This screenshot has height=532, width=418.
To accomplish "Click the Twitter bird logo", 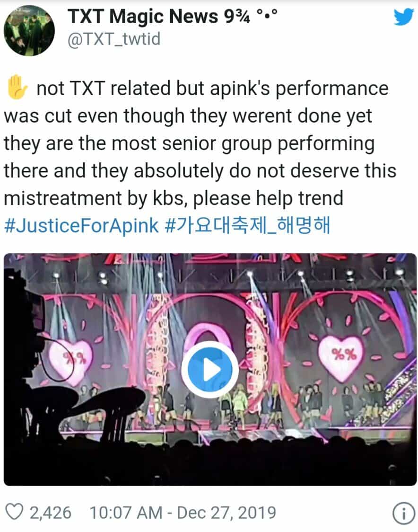I will pos(404,17).
